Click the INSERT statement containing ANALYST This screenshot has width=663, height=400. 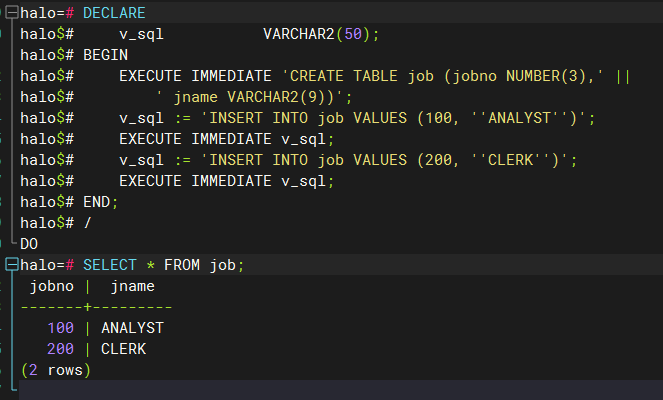click(x=400, y=118)
